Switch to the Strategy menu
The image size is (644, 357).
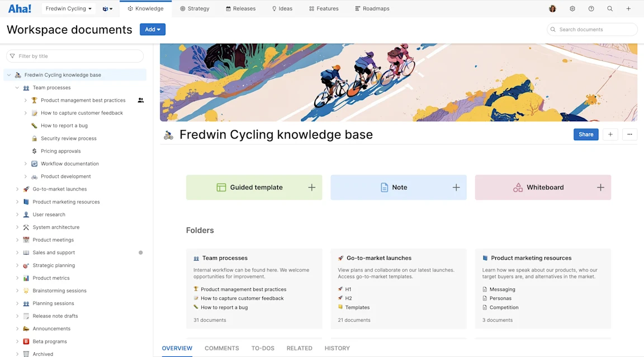[195, 8]
